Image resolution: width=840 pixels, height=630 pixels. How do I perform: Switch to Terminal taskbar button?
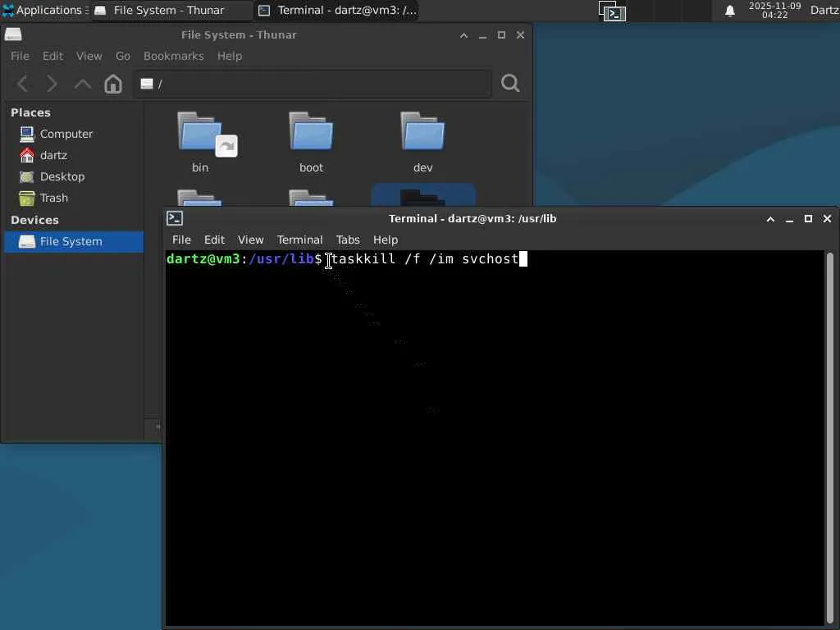coord(336,10)
